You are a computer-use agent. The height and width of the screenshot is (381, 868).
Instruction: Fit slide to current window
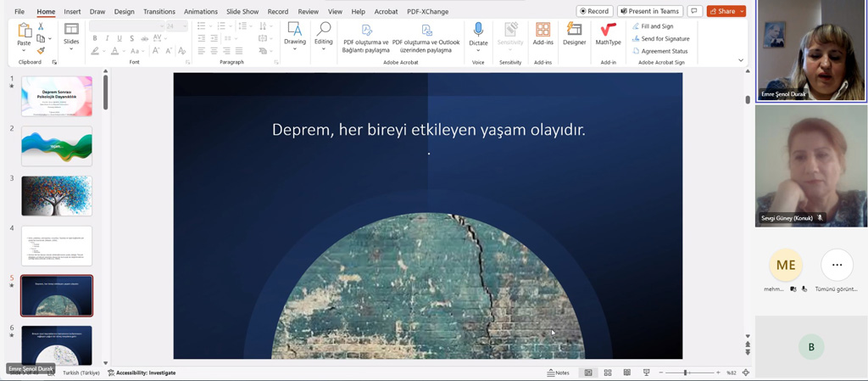coord(746,373)
